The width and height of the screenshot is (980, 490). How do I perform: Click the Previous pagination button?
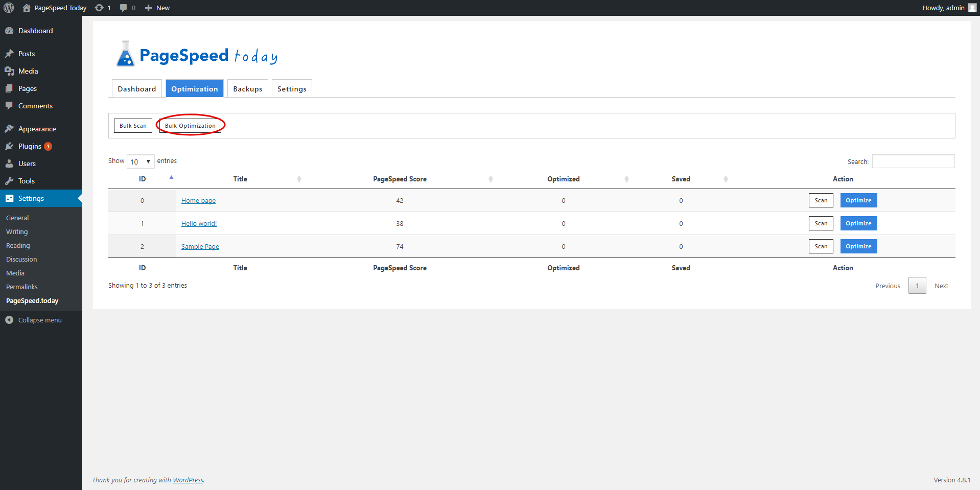[888, 286]
